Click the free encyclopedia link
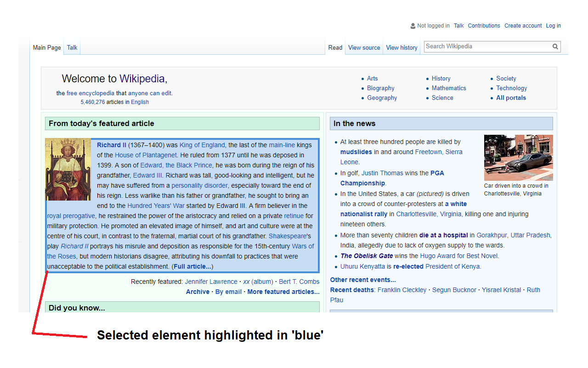The width and height of the screenshot is (588, 368). point(90,93)
